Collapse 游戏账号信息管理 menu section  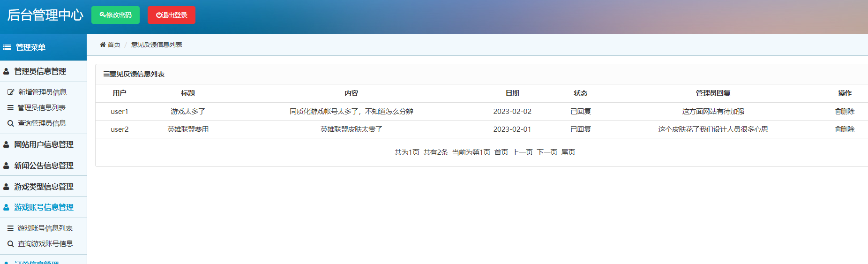(43, 207)
